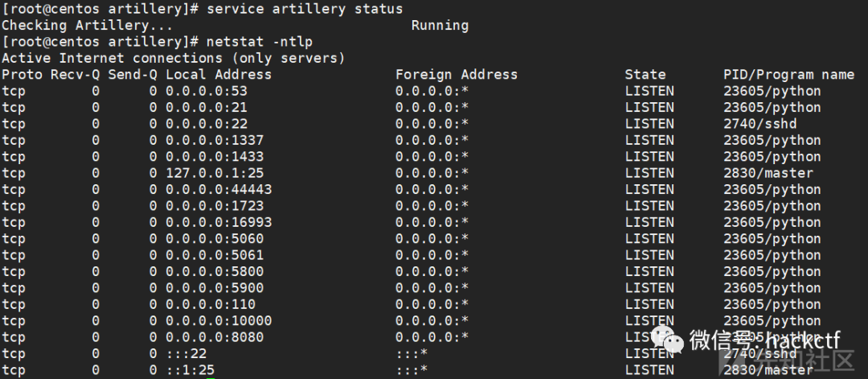The width and height of the screenshot is (868, 379).
Task: Click the 'PID/Program name' column header
Action: (x=789, y=74)
